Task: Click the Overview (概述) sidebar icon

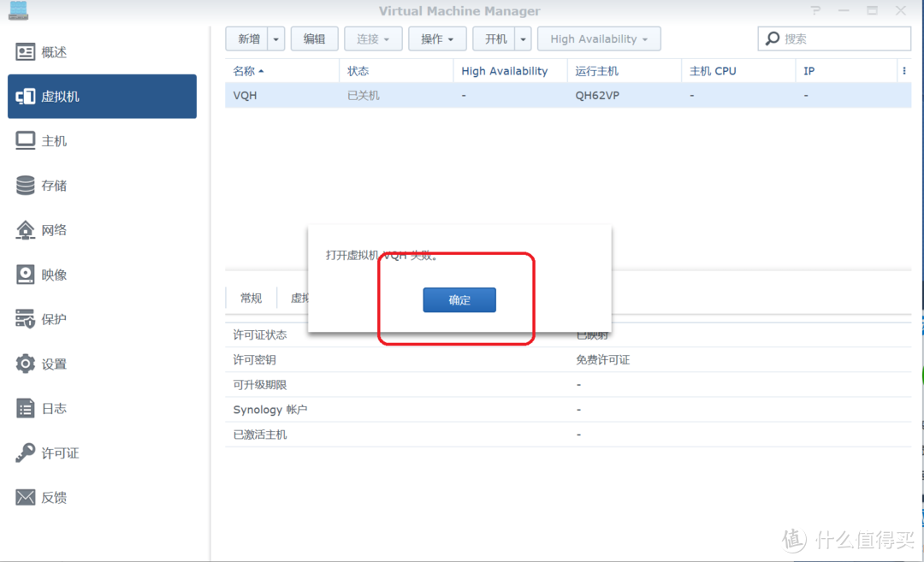Action: coord(25,52)
